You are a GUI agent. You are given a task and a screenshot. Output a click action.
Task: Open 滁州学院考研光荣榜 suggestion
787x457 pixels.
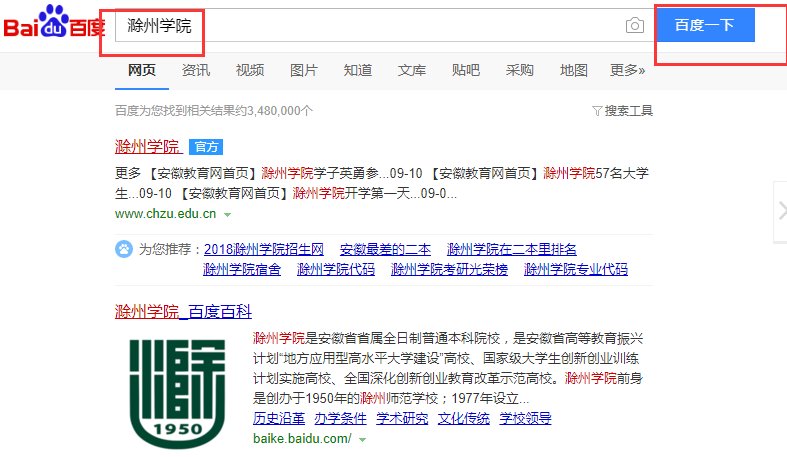tap(449, 269)
